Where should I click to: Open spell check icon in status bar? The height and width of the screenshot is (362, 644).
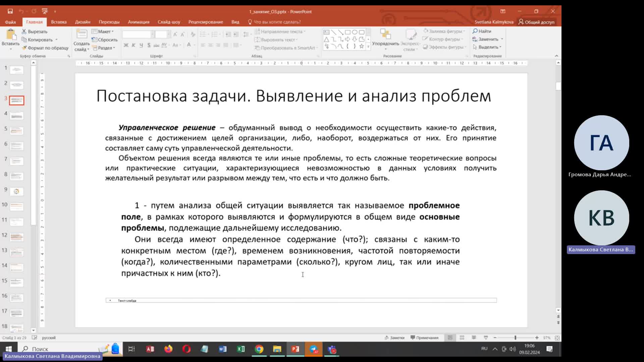(34, 338)
